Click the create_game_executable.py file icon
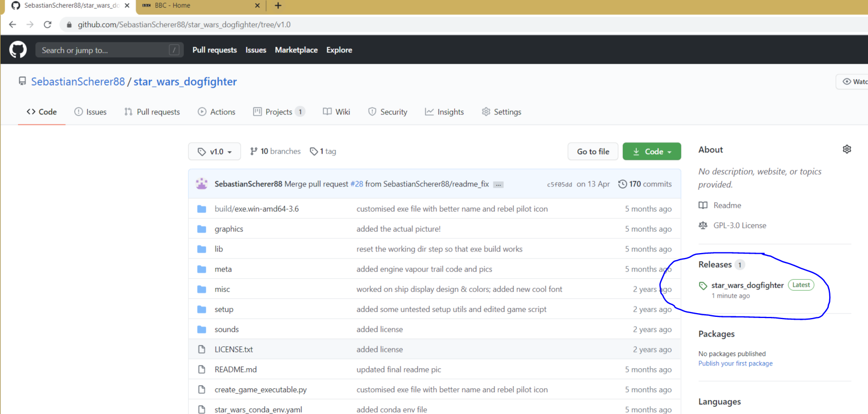This screenshot has width=868, height=414. coord(202,389)
